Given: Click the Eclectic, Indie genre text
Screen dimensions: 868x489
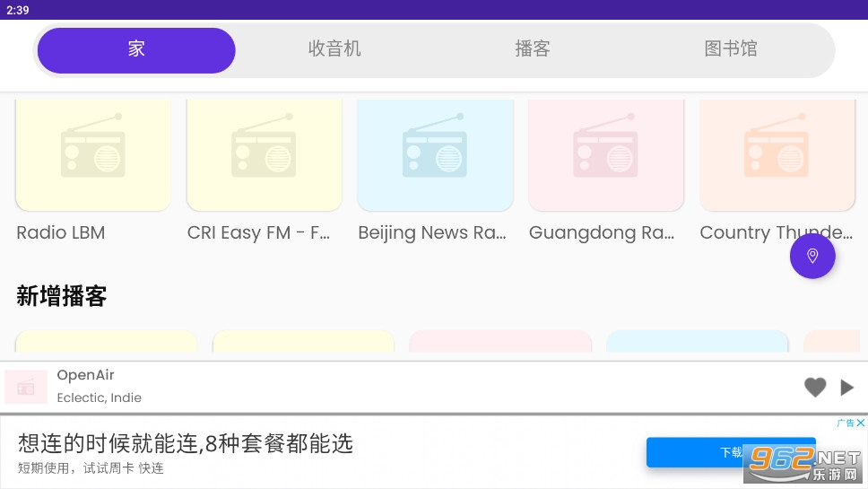Looking at the screenshot, I should click(x=100, y=397).
